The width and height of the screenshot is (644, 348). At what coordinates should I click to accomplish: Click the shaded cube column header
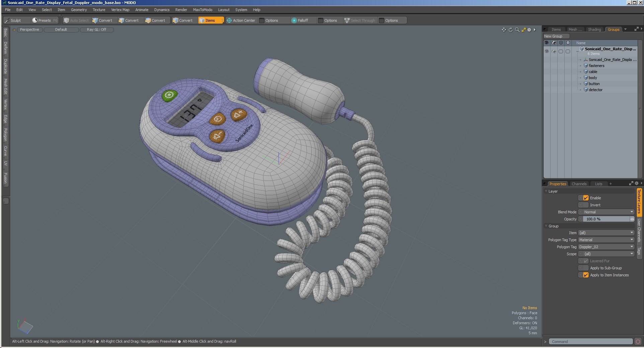click(x=568, y=43)
